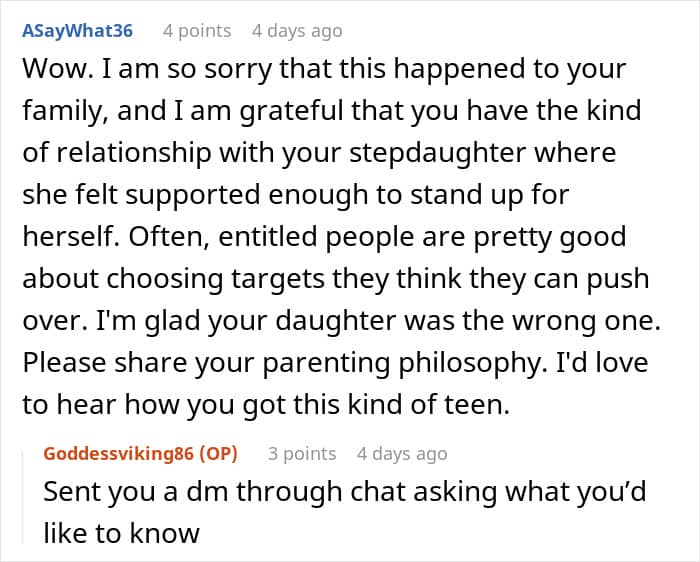Open ASayWhat36's user profile
Viewport: 700px width, 562px height.
77,31
